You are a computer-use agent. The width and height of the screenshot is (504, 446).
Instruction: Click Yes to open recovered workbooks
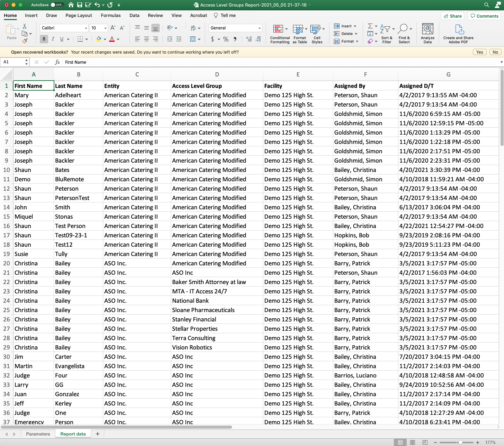click(x=479, y=52)
